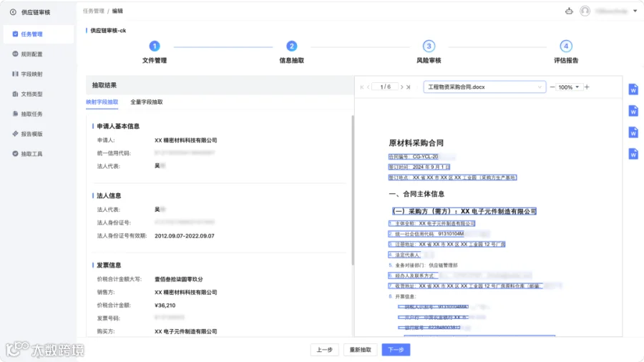The image size is (644, 362).
Task: Click the robot assistant icon in header
Action: point(569,11)
